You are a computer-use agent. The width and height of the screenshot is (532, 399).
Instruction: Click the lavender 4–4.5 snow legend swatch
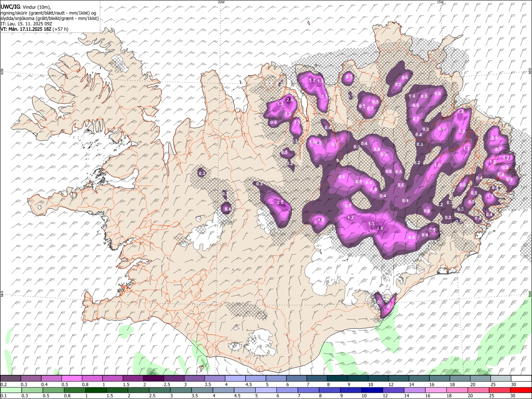tap(235, 378)
